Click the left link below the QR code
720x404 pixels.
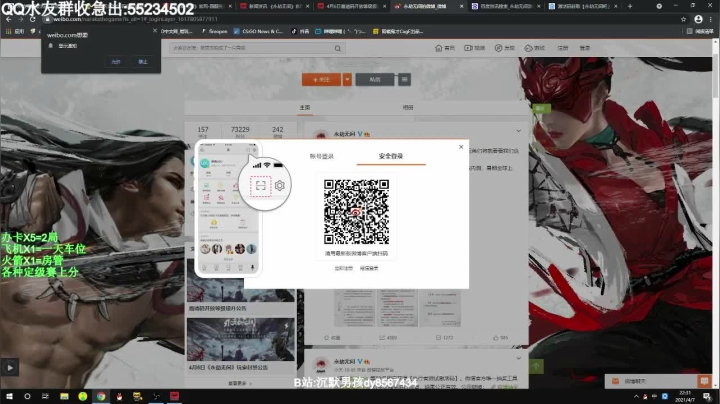343,268
